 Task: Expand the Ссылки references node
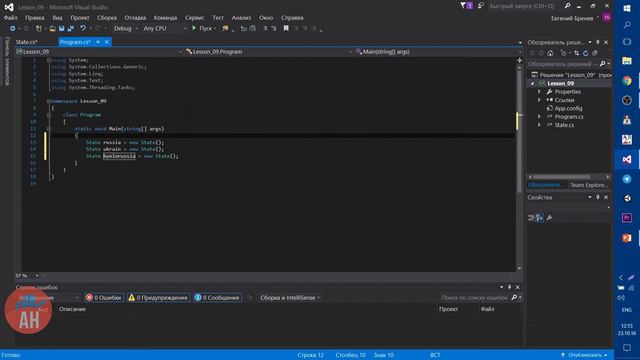point(539,100)
